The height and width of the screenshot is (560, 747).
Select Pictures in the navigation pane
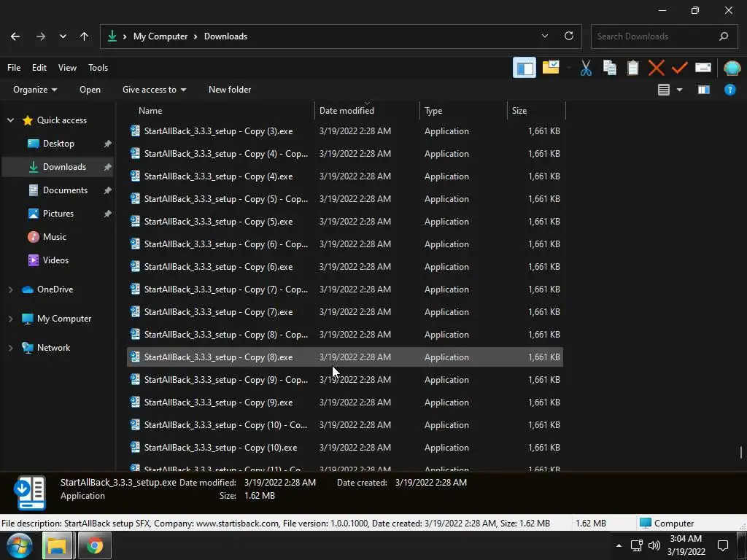58,214
